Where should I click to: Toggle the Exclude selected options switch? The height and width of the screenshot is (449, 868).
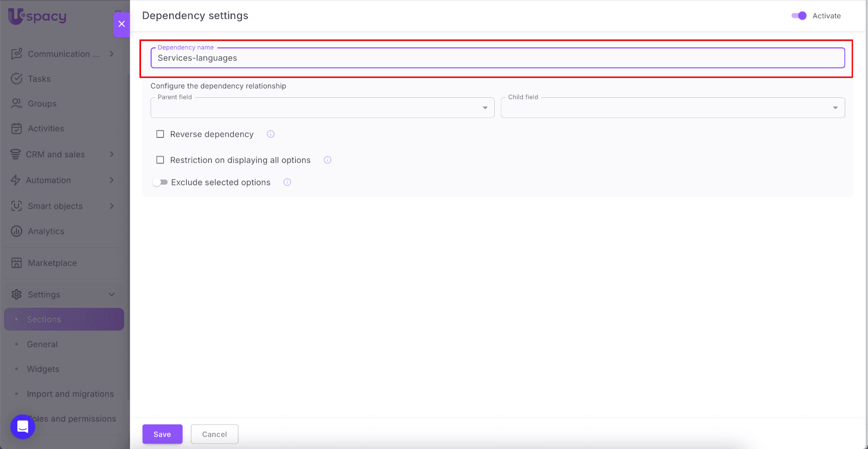click(160, 182)
